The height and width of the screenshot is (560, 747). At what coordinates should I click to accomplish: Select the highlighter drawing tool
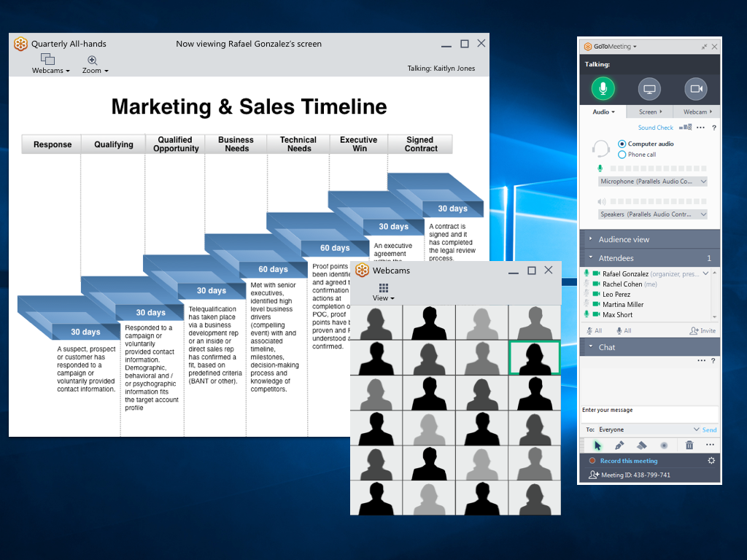pyautogui.click(x=642, y=446)
